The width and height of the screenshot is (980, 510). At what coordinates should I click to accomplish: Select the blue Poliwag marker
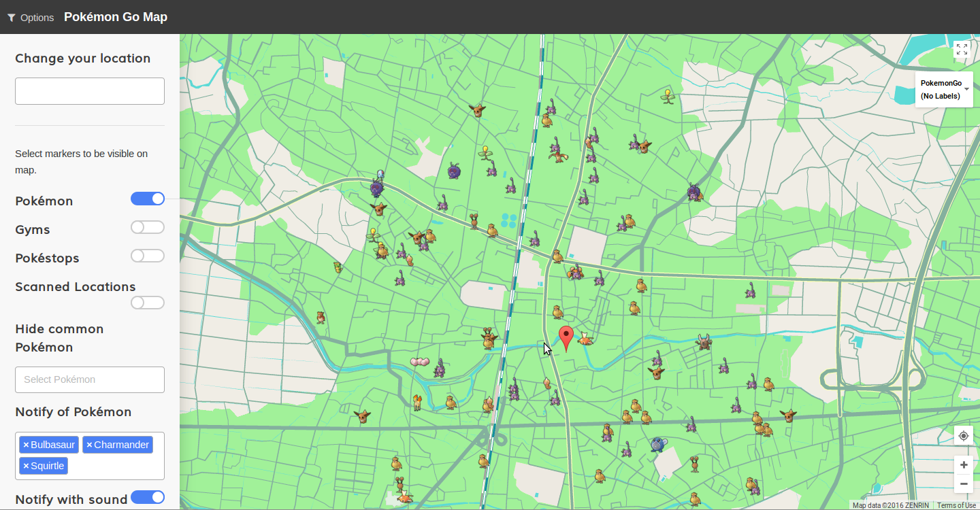[x=657, y=445]
